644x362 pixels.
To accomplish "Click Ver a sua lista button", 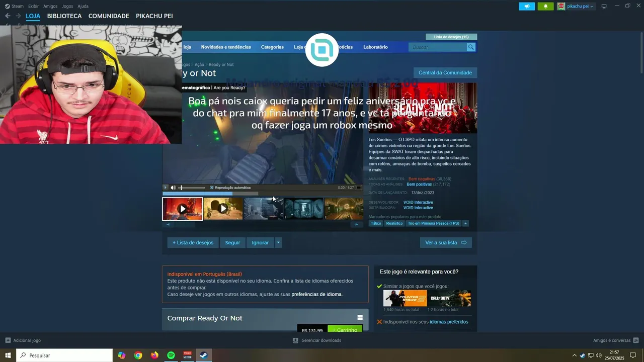I will tap(446, 243).
